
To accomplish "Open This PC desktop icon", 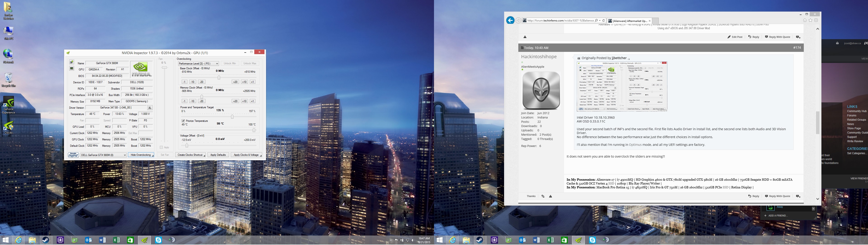I will click(x=8, y=33).
